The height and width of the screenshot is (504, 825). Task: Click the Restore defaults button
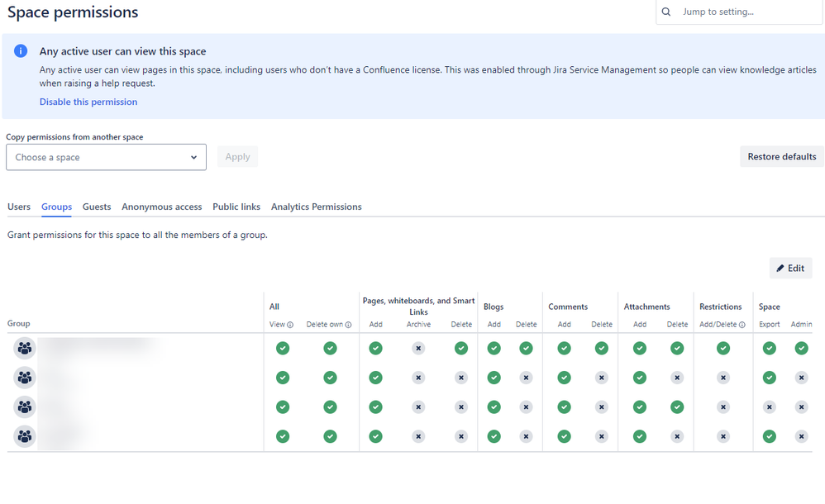pos(782,157)
